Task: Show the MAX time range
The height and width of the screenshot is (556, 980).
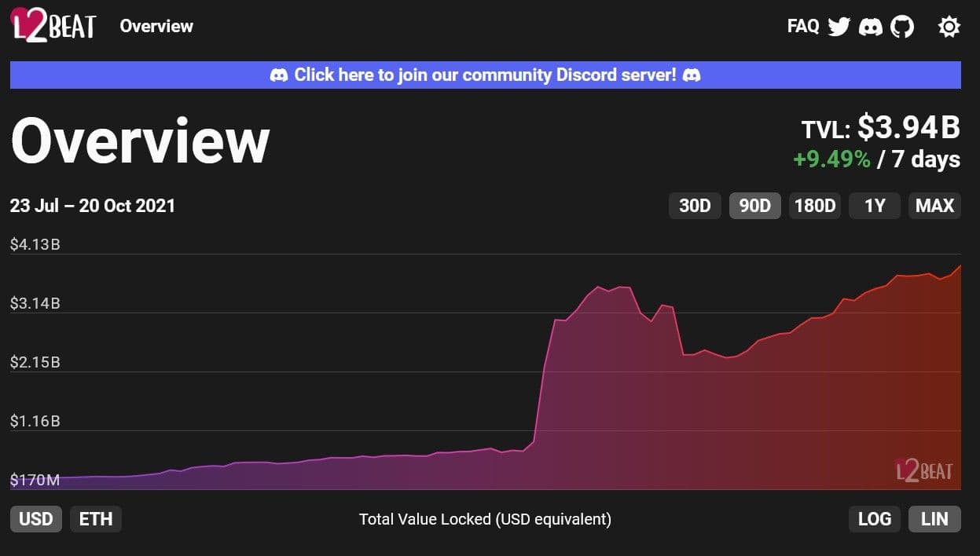Action: (x=934, y=206)
